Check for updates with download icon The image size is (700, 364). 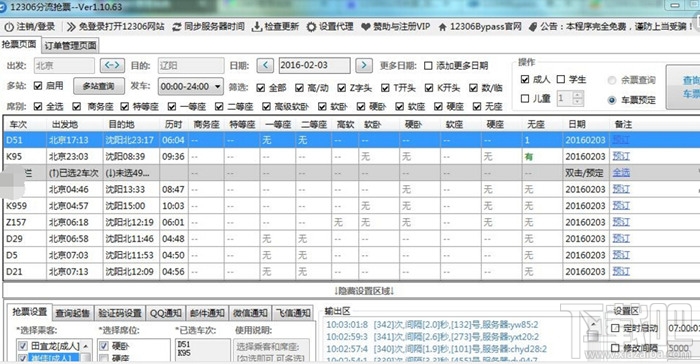point(257,27)
